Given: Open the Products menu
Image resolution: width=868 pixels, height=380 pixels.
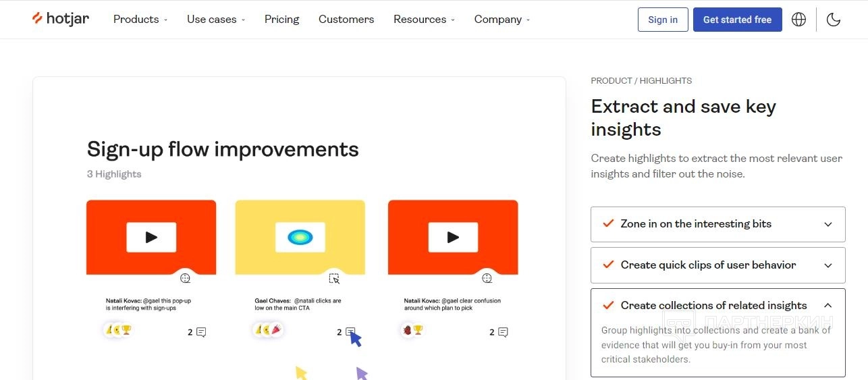Looking at the screenshot, I should (140, 20).
